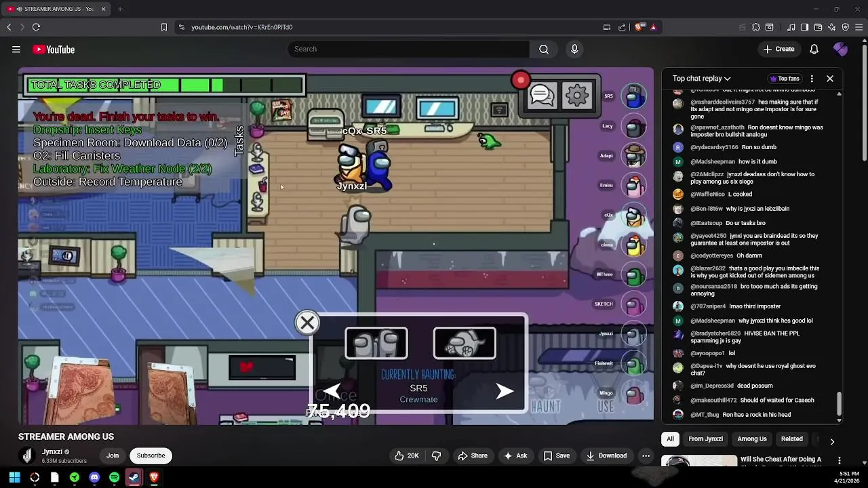868x488 pixels.
Task: Toggle the Top fans chat filter
Action: click(785, 79)
